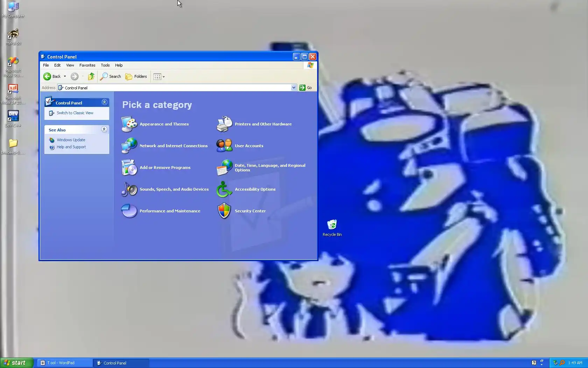
Task: Open the Tools menu
Action: tap(105, 65)
